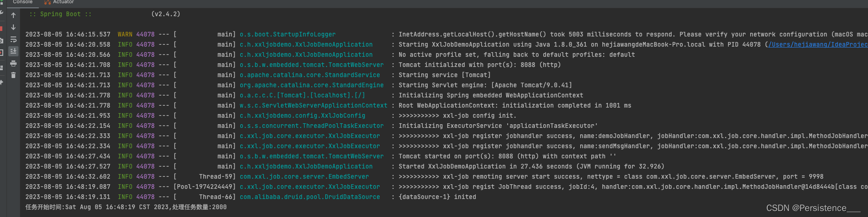Select logger 'com.alibaba.druid.pool.DruidDataSource'
This screenshot has height=217, width=868.
point(310,197)
